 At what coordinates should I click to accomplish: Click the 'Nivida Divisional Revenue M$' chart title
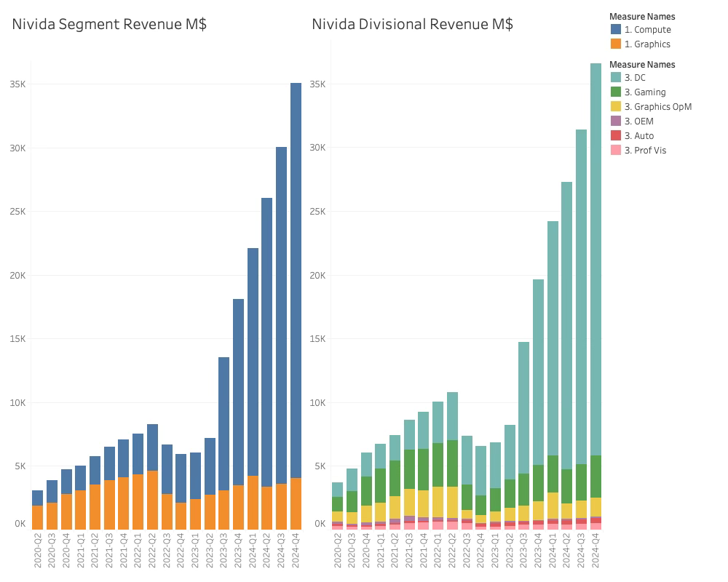pyautogui.click(x=412, y=24)
